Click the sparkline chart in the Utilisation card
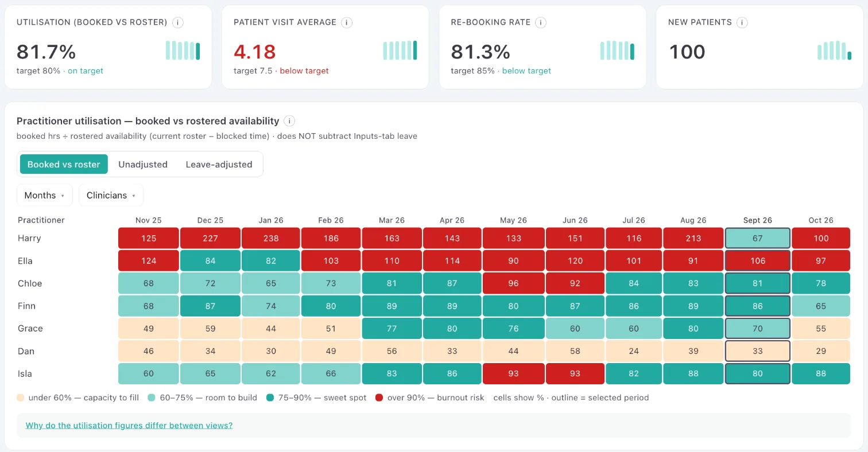Viewport: 868px width, 452px height. click(183, 50)
